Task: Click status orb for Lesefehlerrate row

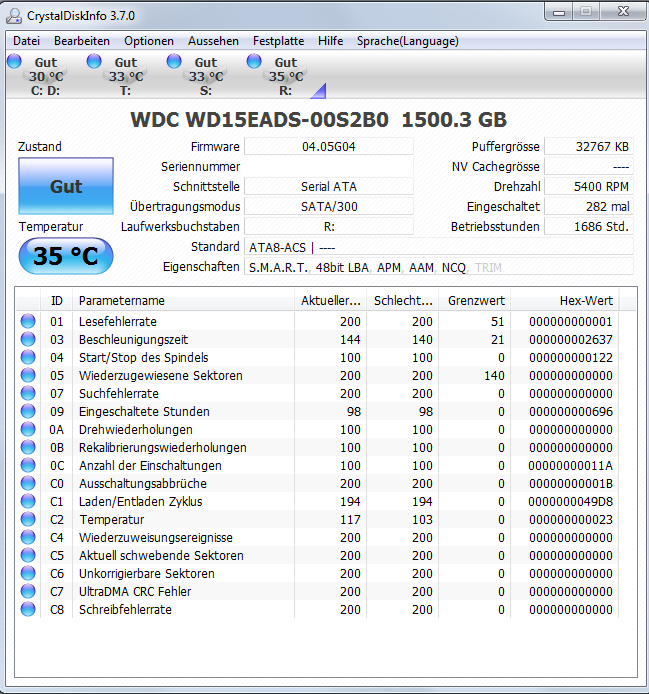Action: [x=28, y=321]
